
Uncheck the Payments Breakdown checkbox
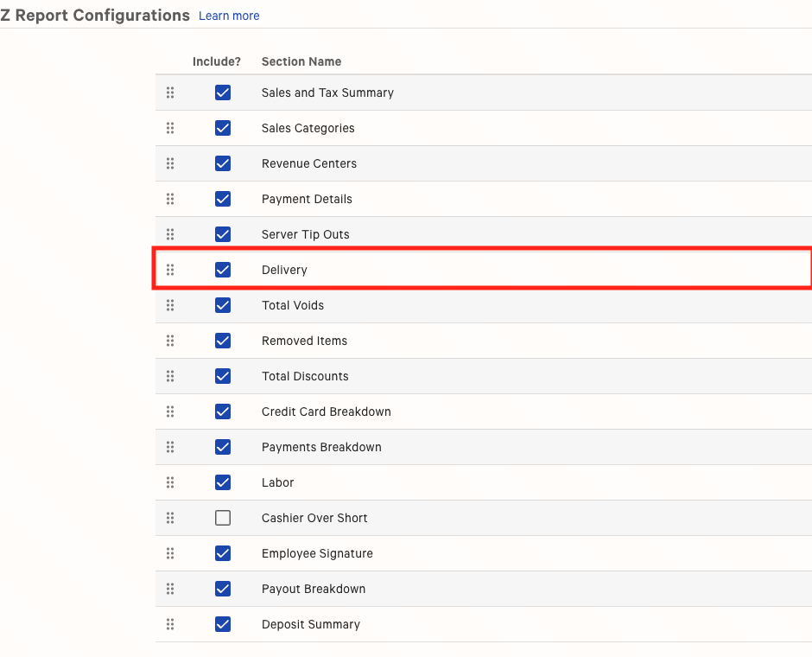coord(223,447)
